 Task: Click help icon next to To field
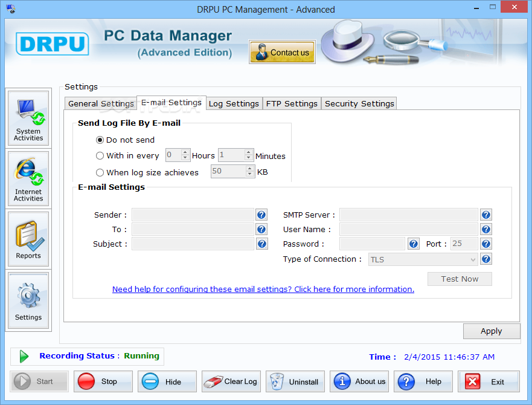261,229
